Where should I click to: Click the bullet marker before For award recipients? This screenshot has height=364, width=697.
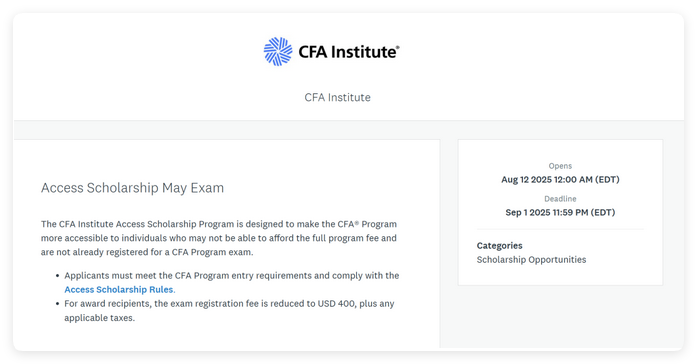pos(57,304)
